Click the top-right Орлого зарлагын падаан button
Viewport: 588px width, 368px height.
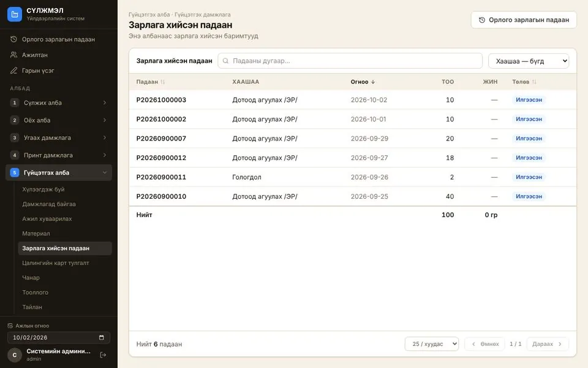[524, 20]
